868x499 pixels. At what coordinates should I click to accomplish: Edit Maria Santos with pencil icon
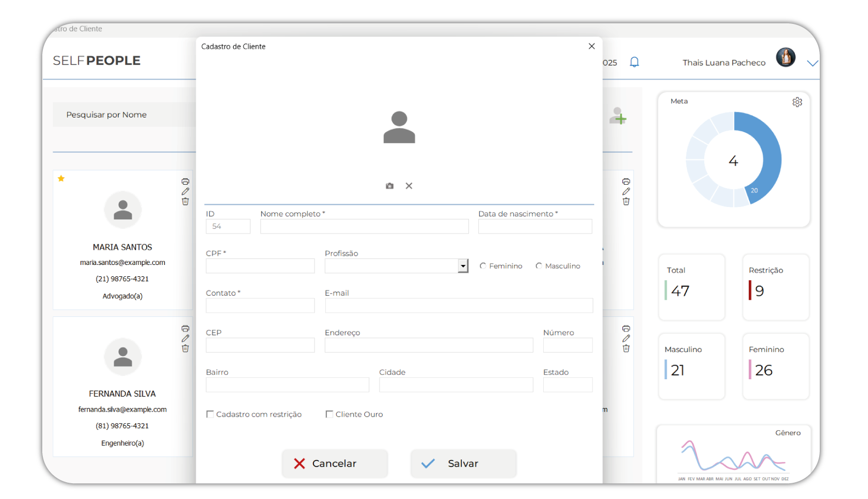tap(185, 191)
